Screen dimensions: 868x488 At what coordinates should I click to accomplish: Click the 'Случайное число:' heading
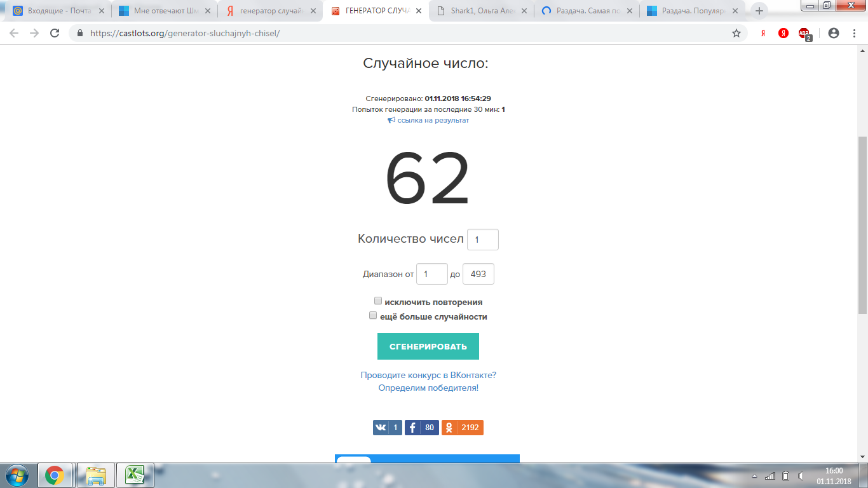(x=426, y=63)
